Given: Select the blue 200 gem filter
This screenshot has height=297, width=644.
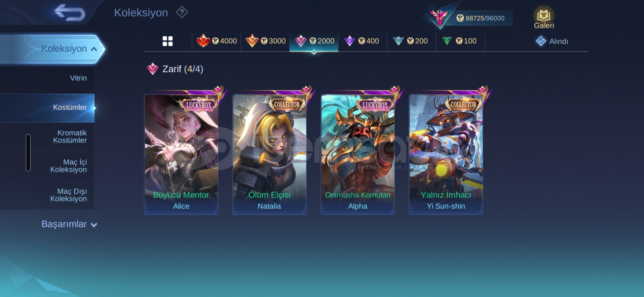Looking at the screenshot, I should pyautogui.click(x=411, y=41).
